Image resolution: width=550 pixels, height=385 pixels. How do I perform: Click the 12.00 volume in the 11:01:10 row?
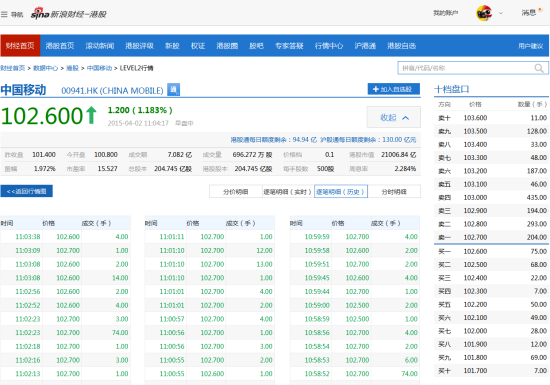coord(264,250)
